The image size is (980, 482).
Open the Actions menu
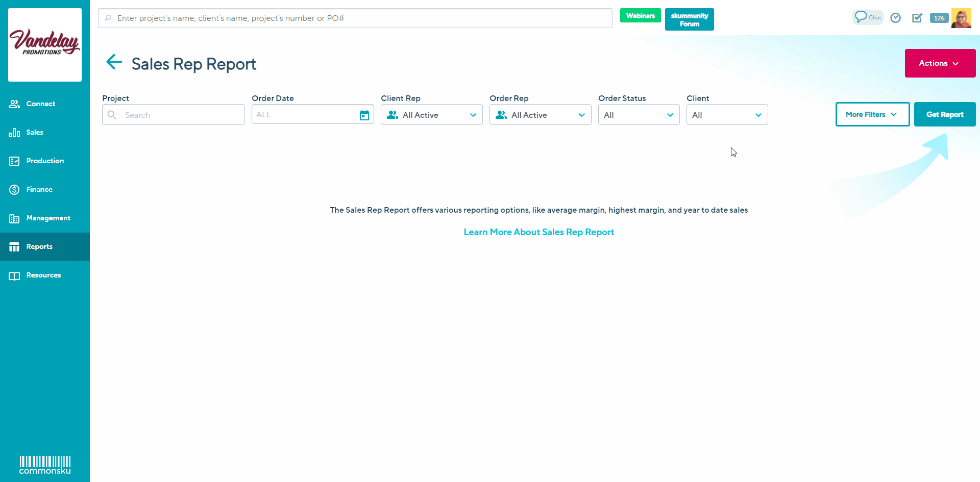(940, 63)
